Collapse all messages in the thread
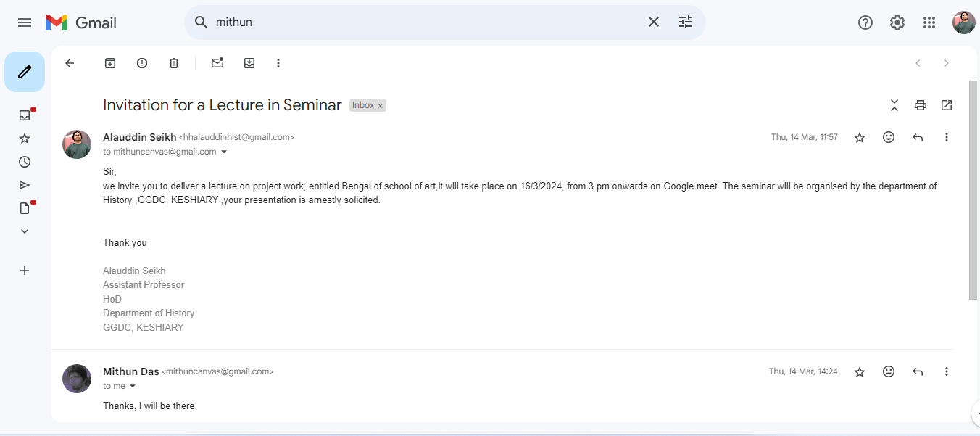This screenshot has width=980, height=436. tap(894, 105)
